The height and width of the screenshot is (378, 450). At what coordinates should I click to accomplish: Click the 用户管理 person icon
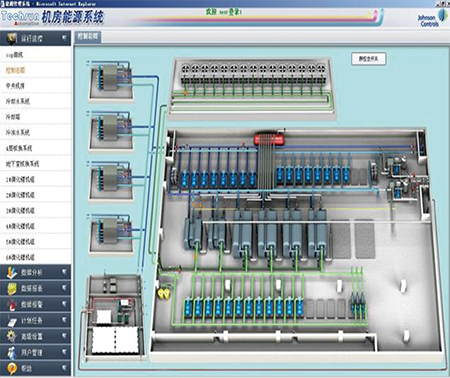click(12, 352)
